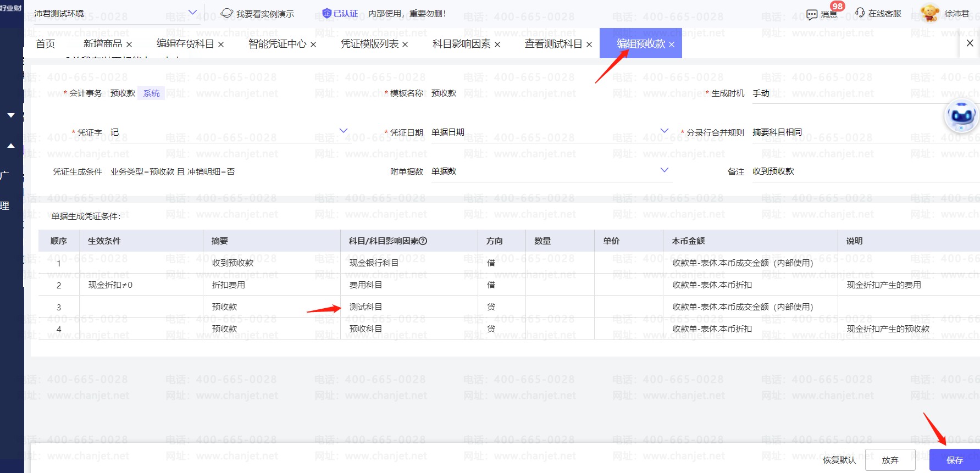Click the 我要看实例演示 demo icon

click(227, 13)
